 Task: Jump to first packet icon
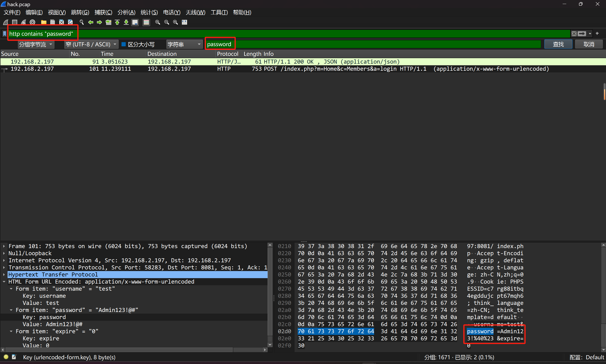pos(117,22)
